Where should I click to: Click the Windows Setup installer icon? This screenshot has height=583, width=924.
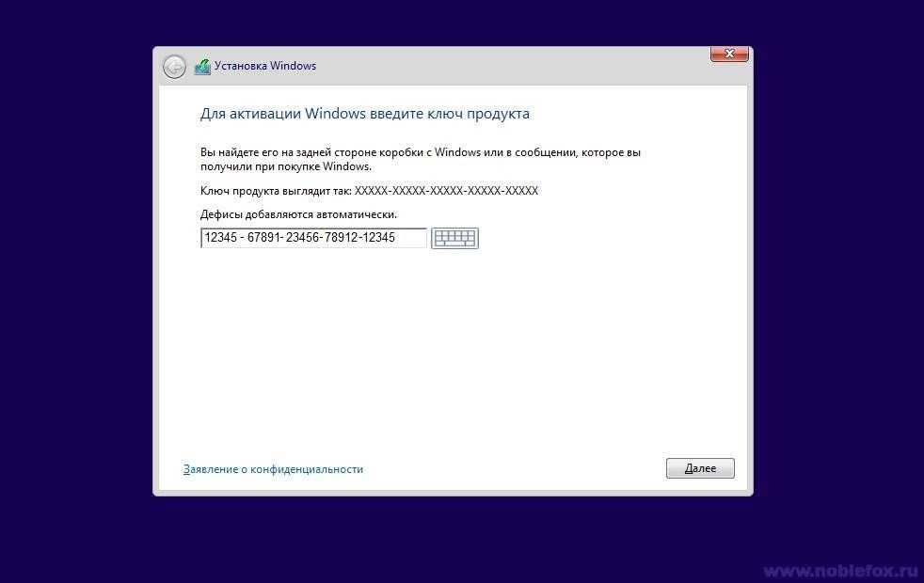[202, 67]
